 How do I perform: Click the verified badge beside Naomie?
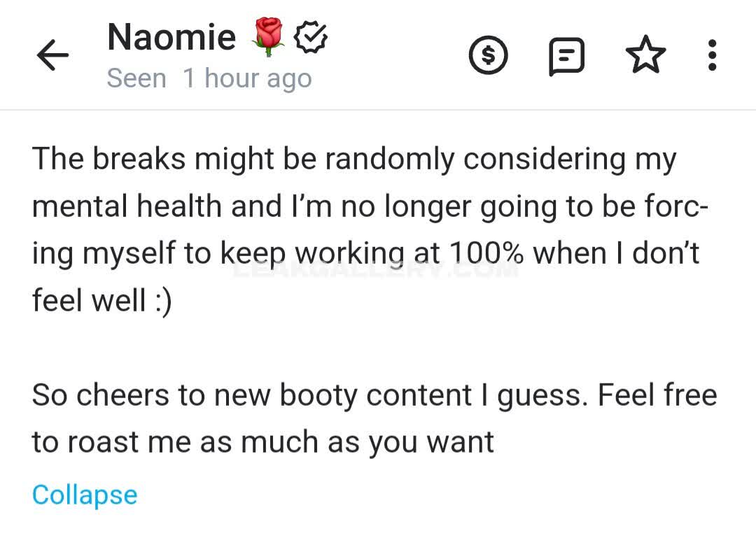coord(311,36)
